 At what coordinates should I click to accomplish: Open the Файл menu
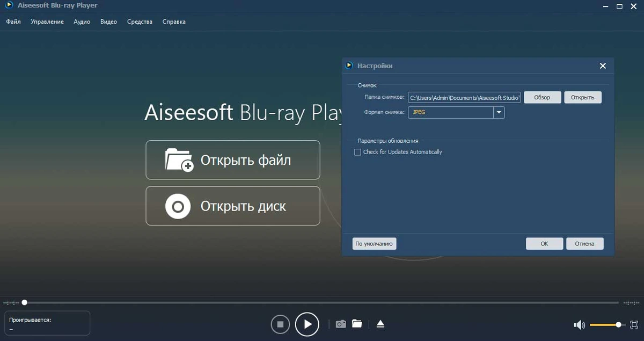pos(13,21)
